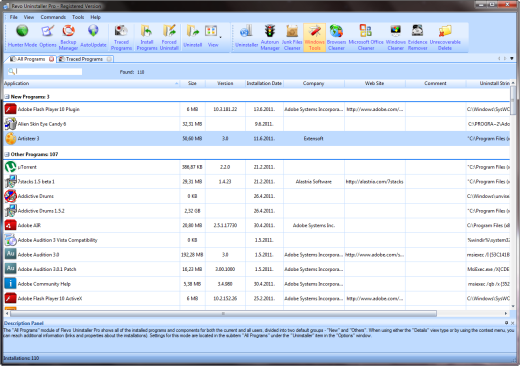The image size is (520, 366).
Task: Activate Hunter Mode toolbar icon
Action: point(22,37)
